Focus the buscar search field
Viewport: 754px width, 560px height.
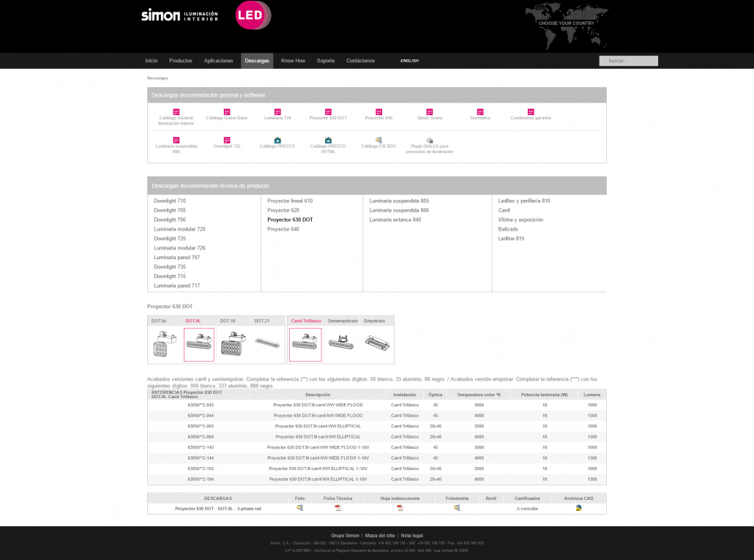629,61
